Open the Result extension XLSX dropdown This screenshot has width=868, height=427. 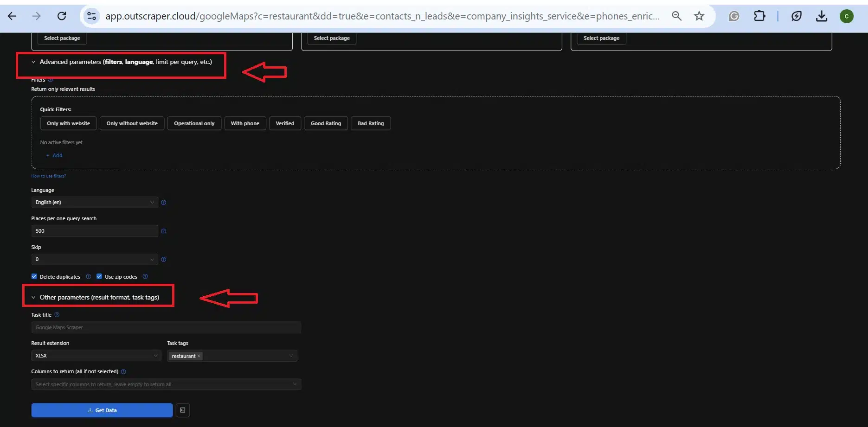coord(96,356)
